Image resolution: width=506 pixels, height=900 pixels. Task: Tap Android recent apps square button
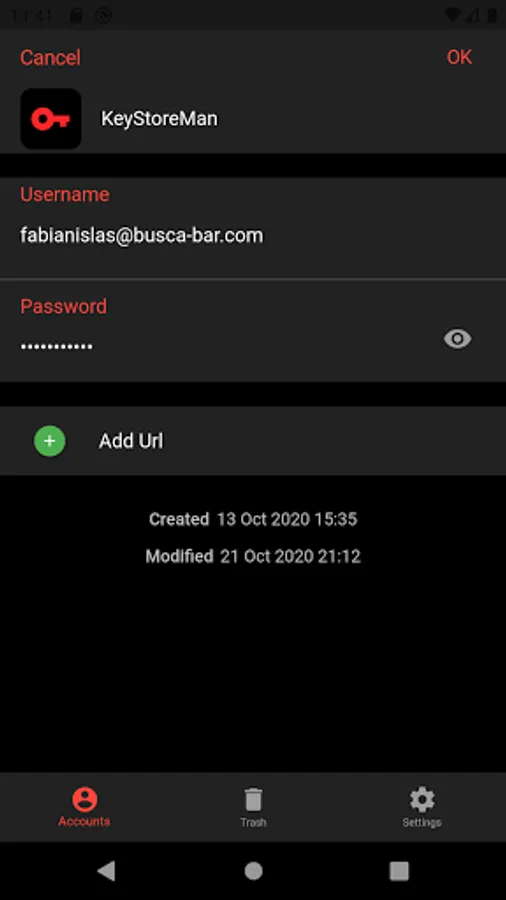pos(399,871)
